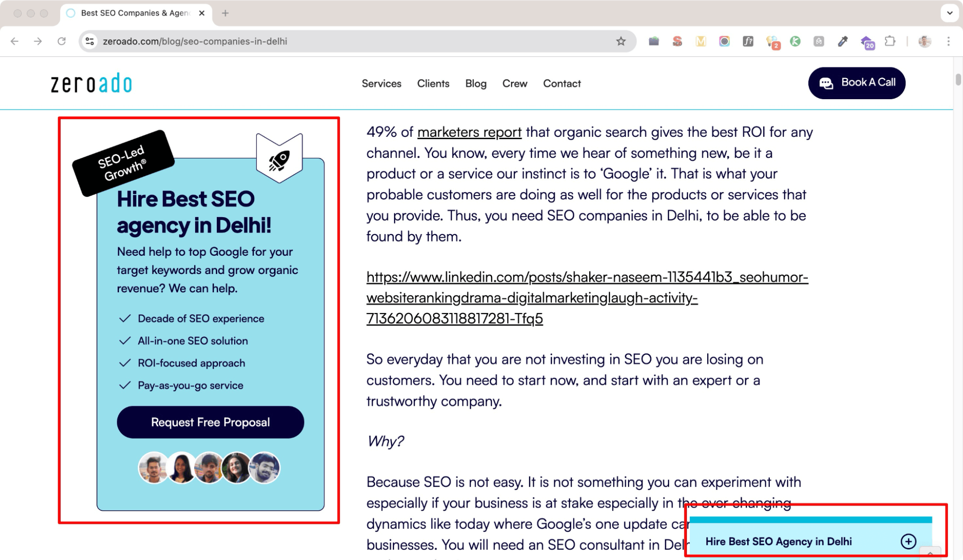
Task: Switch to the Blog navigation item
Action: [x=475, y=83]
